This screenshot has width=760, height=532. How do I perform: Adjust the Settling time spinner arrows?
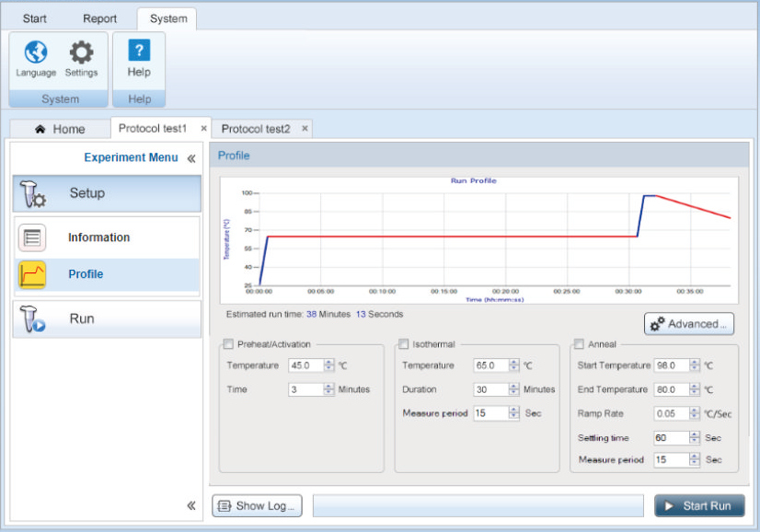(x=695, y=438)
